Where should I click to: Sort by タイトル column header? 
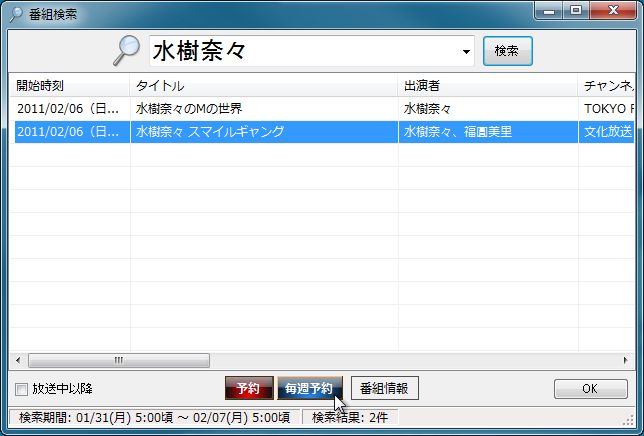(264, 85)
